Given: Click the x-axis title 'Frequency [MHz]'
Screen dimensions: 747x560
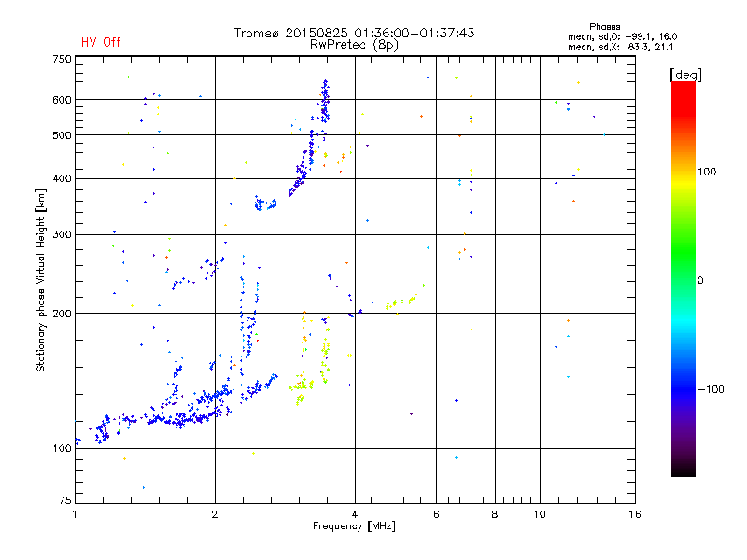Looking at the screenshot, I should point(354,526).
